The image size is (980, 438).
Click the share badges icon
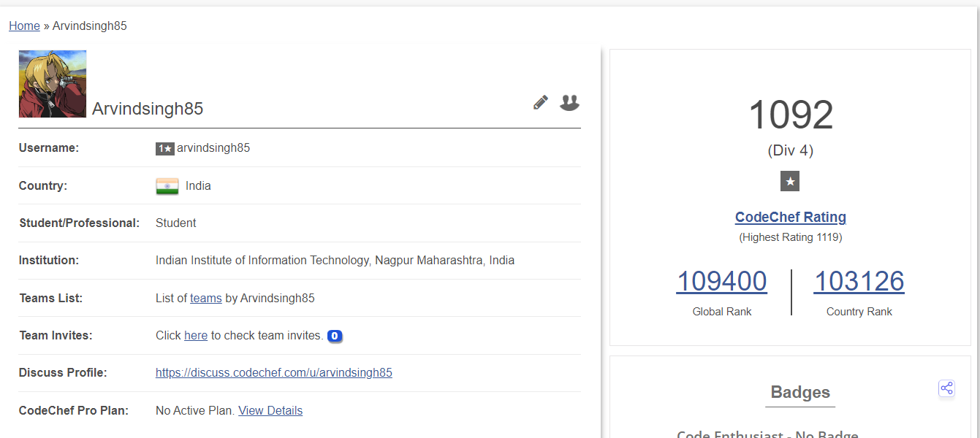[946, 388]
